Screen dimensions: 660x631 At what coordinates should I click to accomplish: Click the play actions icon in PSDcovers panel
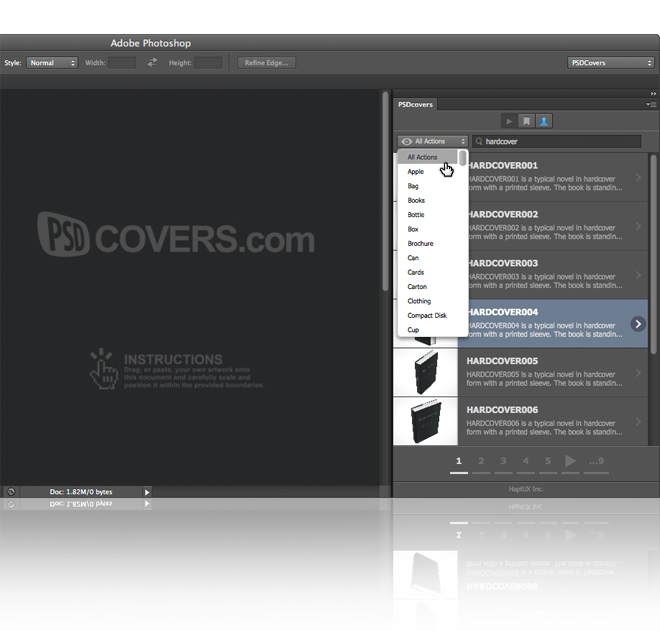pyautogui.click(x=509, y=121)
